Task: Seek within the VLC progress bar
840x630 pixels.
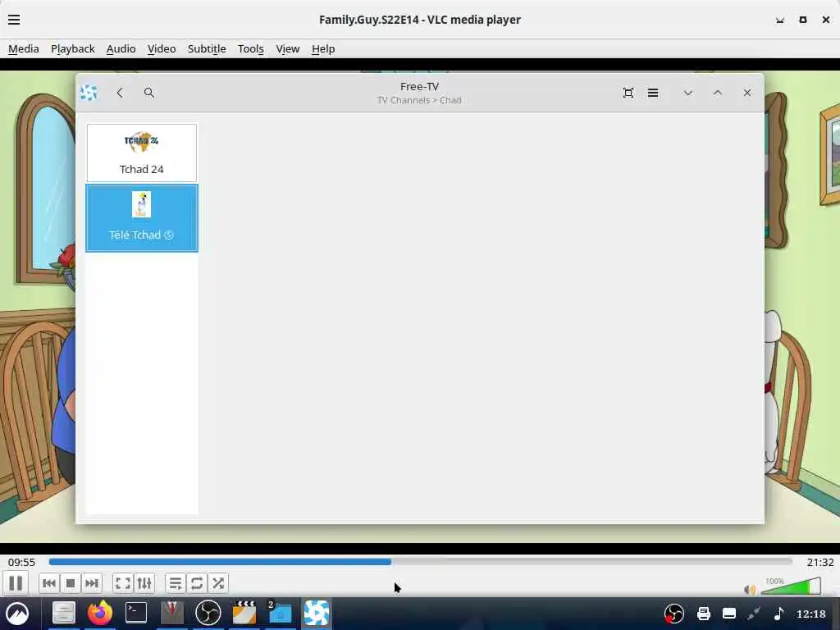Action: (x=420, y=561)
